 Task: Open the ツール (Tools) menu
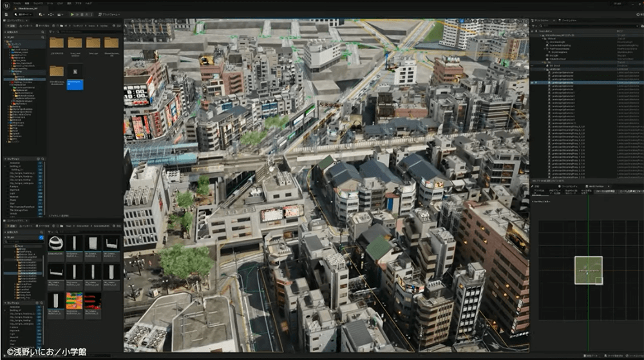tap(50, 3)
